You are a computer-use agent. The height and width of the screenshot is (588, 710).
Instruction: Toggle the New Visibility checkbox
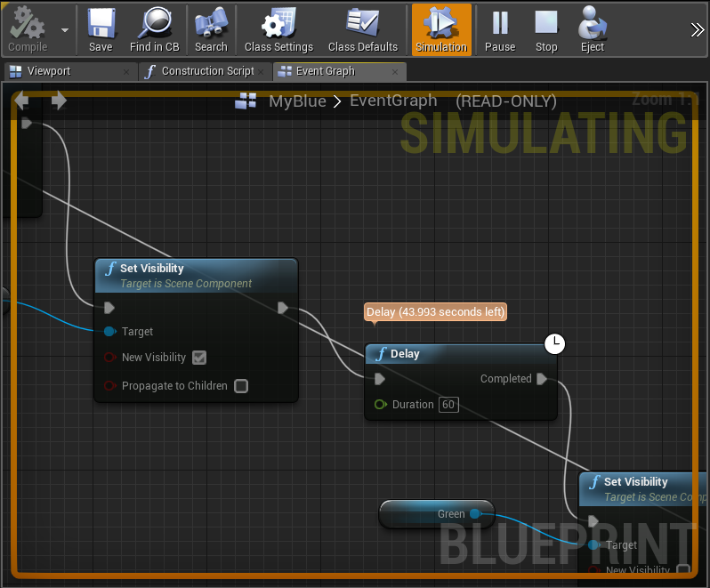coord(199,358)
